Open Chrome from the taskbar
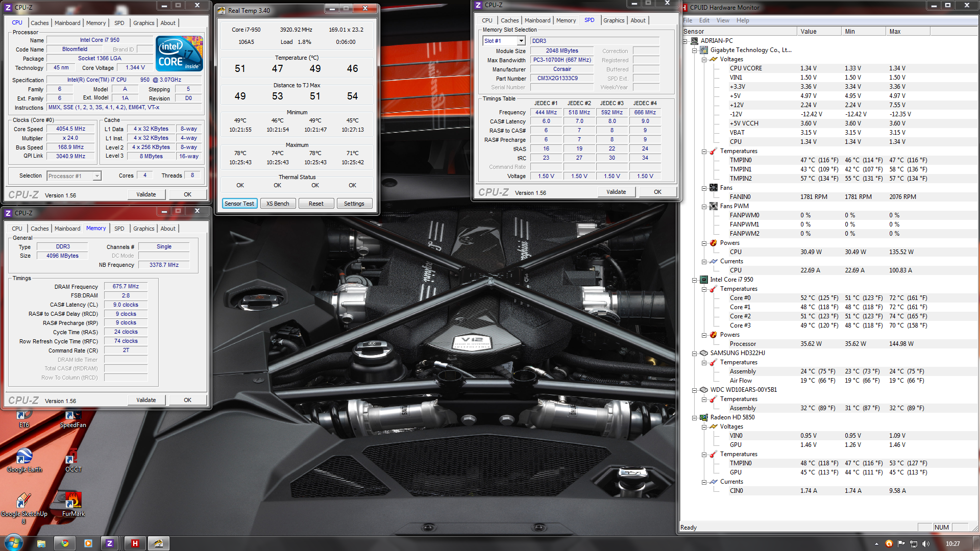Image resolution: width=980 pixels, height=551 pixels. click(65, 543)
